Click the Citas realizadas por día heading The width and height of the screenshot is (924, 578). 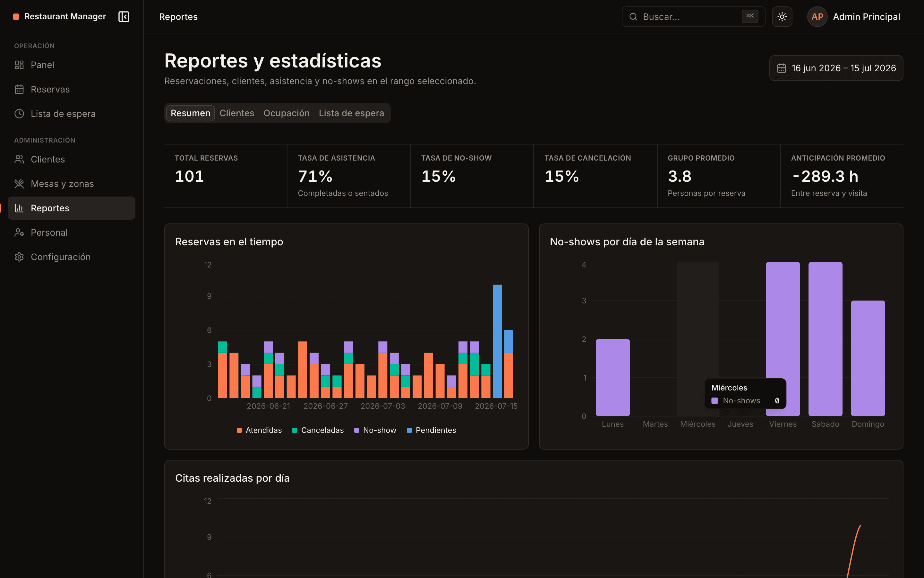tap(232, 478)
